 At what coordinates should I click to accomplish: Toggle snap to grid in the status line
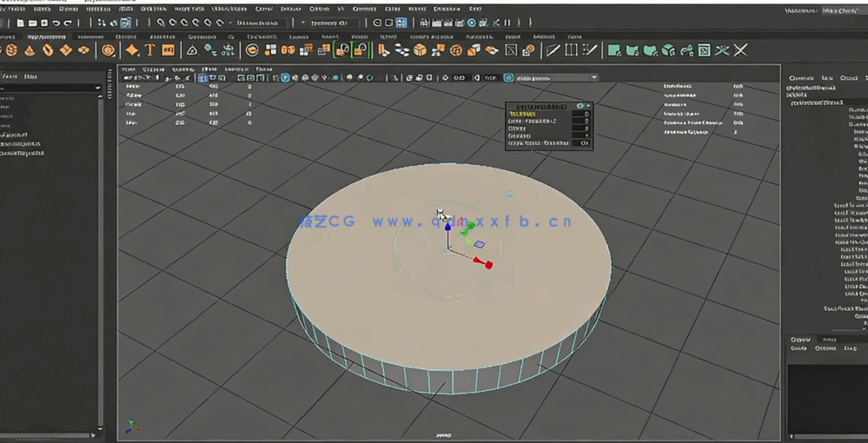click(x=159, y=23)
